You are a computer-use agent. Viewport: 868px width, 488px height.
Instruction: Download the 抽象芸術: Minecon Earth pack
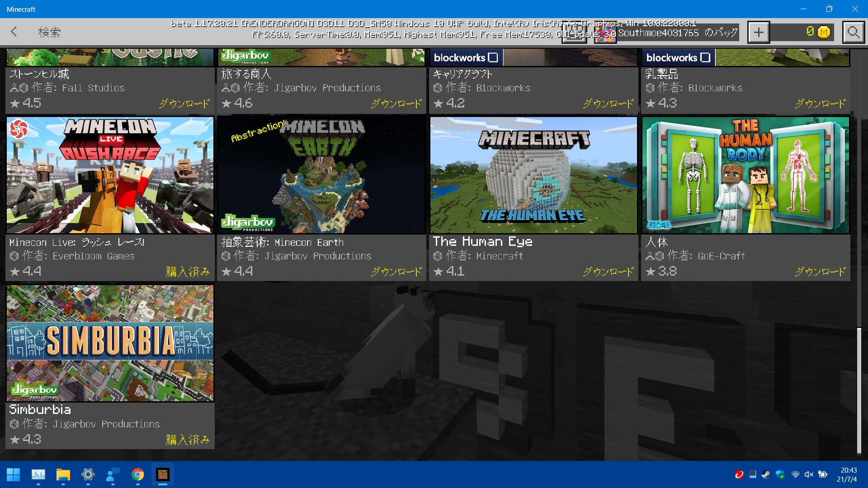point(396,272)
